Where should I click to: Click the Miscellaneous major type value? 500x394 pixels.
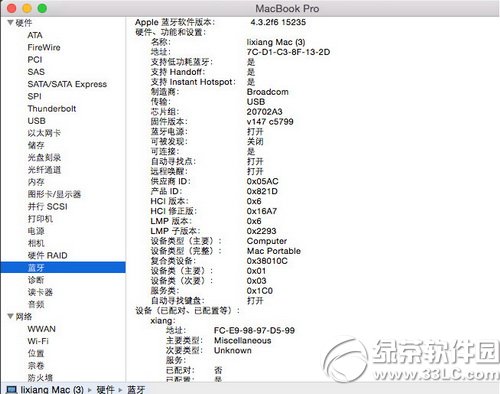[x=242, y=341]
